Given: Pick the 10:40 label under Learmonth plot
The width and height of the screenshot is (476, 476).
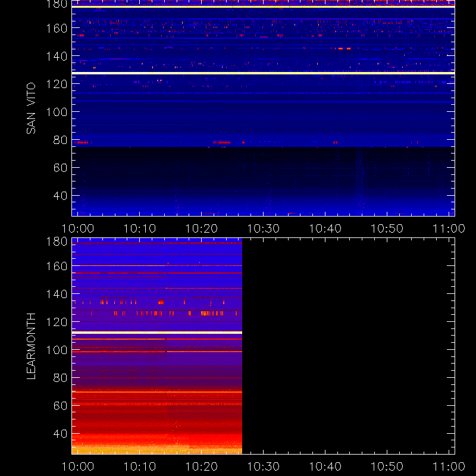Looking at the screenshot, I should 325,466.
